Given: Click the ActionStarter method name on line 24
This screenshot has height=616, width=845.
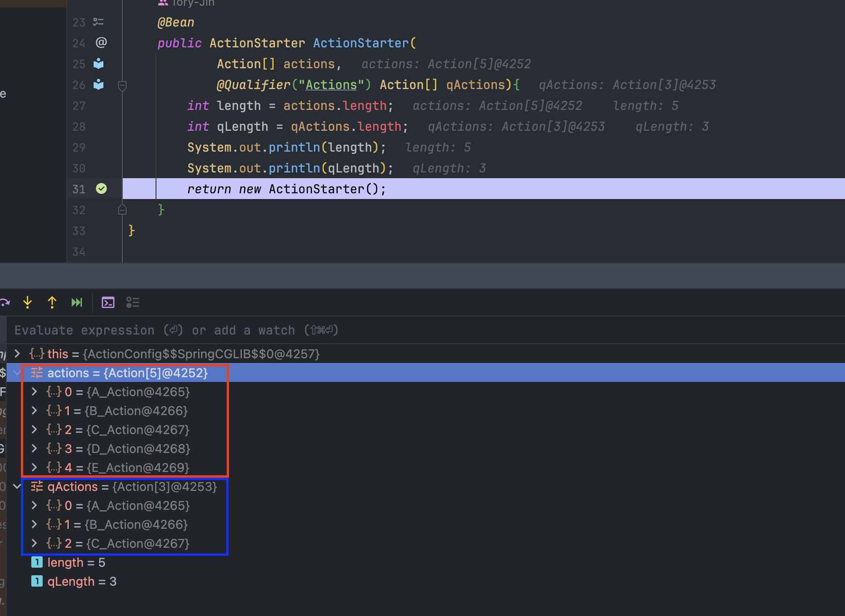Looking at the screenshot, I should tap(361, 43).
